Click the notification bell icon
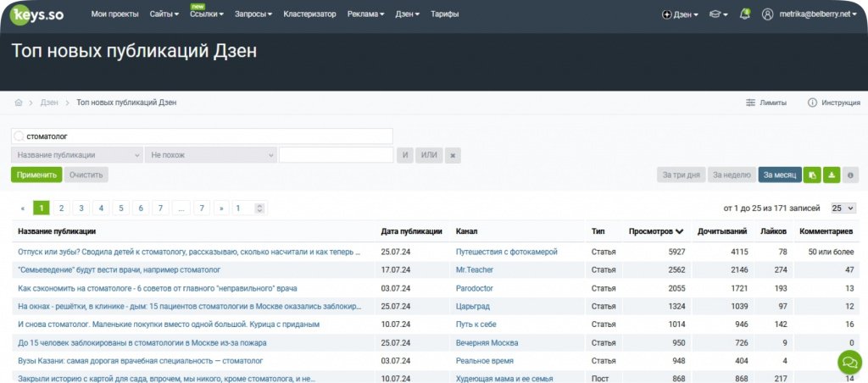 click(x=745, y=14)
